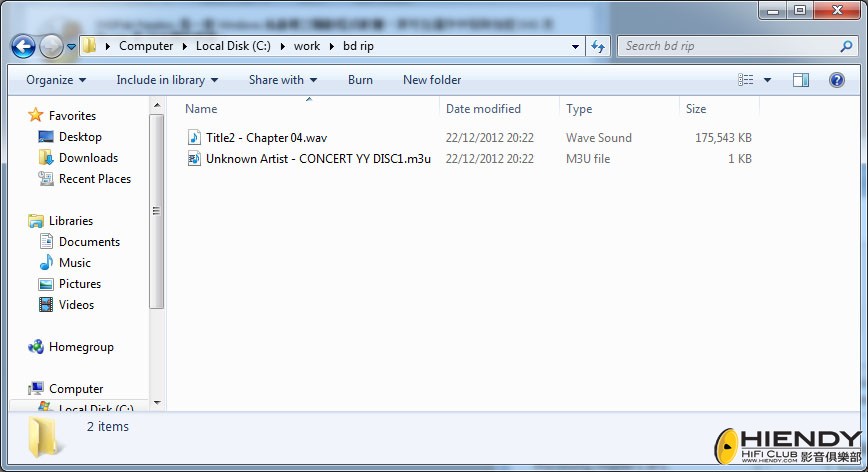Expand the Include in library dropdown
The height and width of the screenshot is (472, 868).
point(167,80)
